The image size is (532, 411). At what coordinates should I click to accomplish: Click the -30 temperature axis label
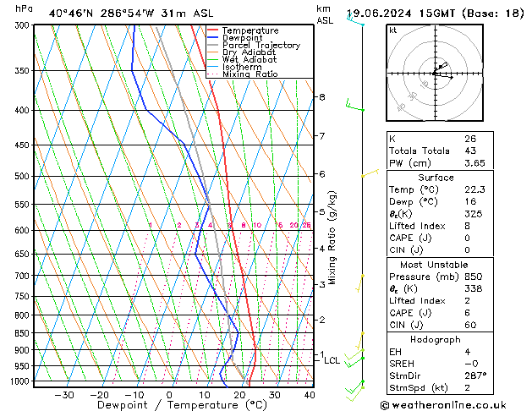click(x=64, y=395)
